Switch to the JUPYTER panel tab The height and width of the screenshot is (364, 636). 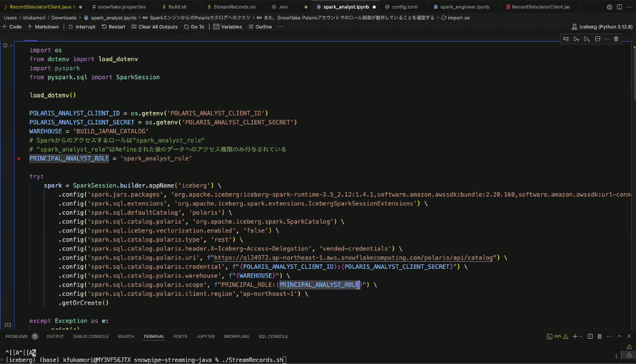point(206,337)
